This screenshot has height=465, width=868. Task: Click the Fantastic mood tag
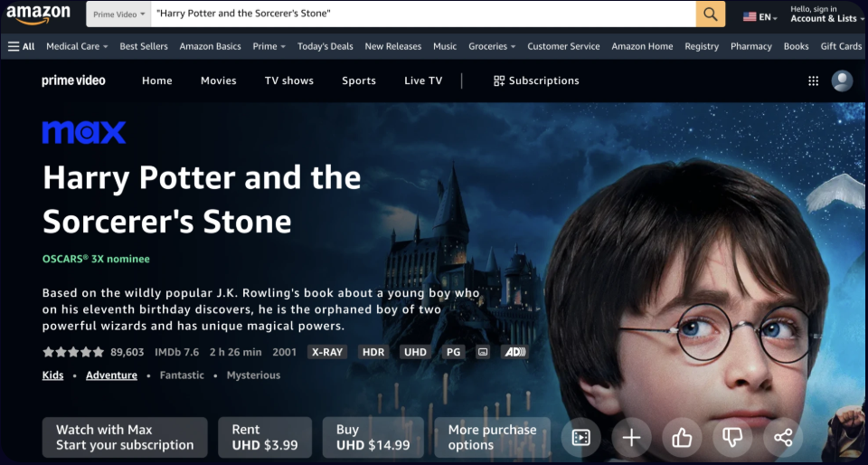pos(182,375)
